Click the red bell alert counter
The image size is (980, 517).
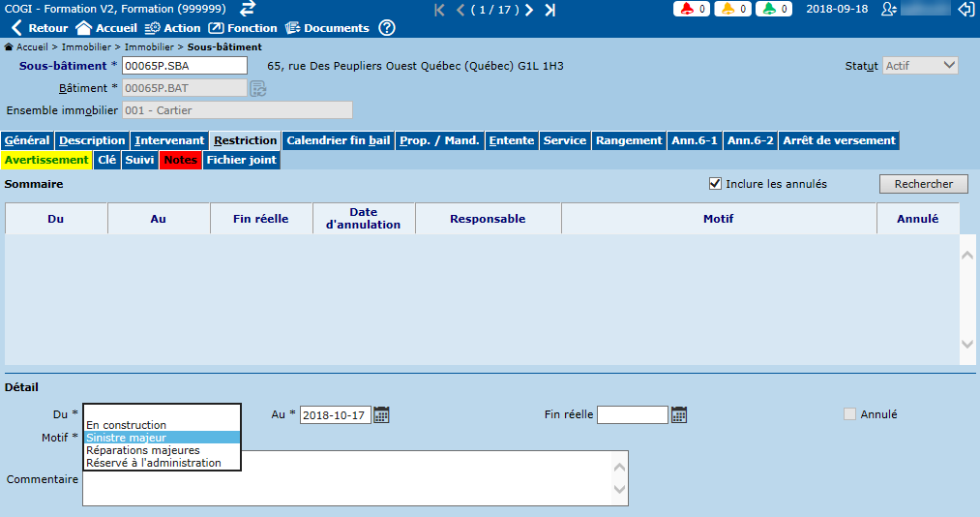point(691,9)
